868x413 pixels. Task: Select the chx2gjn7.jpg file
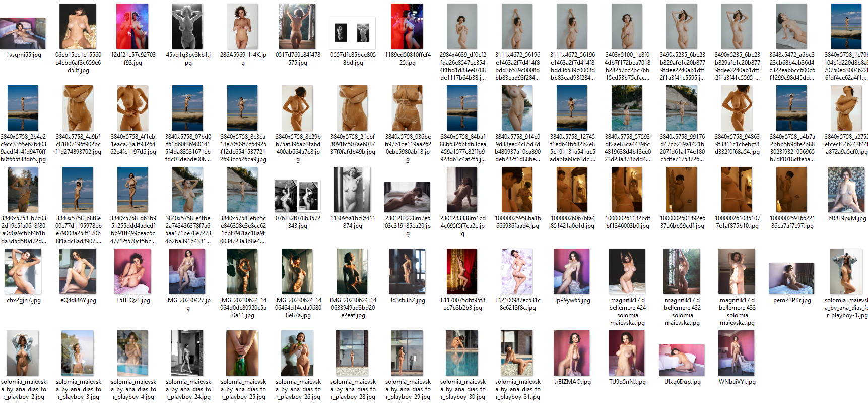click(x=23, y=272)
